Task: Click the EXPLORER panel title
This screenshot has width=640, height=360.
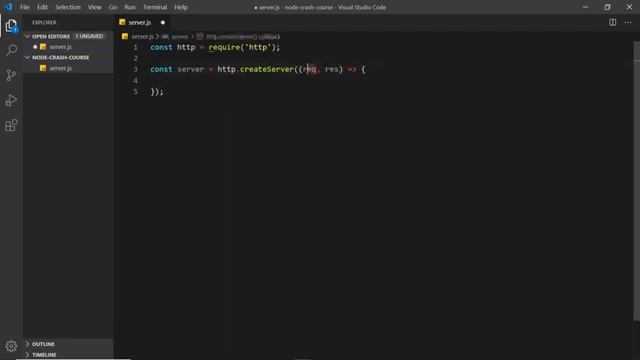Action: pyautogui.click(x=44, y=22)
